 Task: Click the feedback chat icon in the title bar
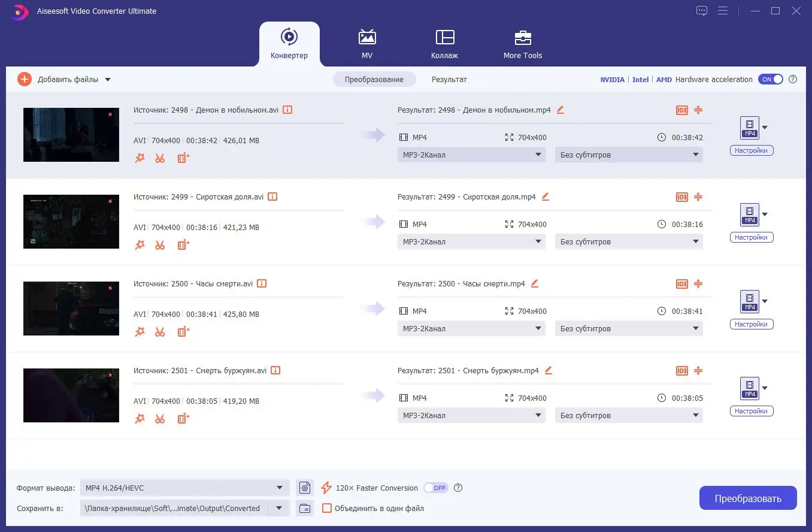pyautogui.click(x=702, y=11)
